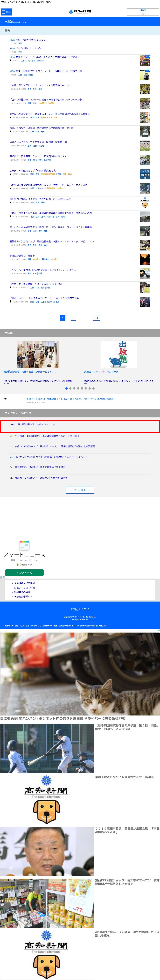Viewport: 160px width, 980px height.
Task: Open ranking item 04 高知県防災ヘリ
Action: point(40,467)
